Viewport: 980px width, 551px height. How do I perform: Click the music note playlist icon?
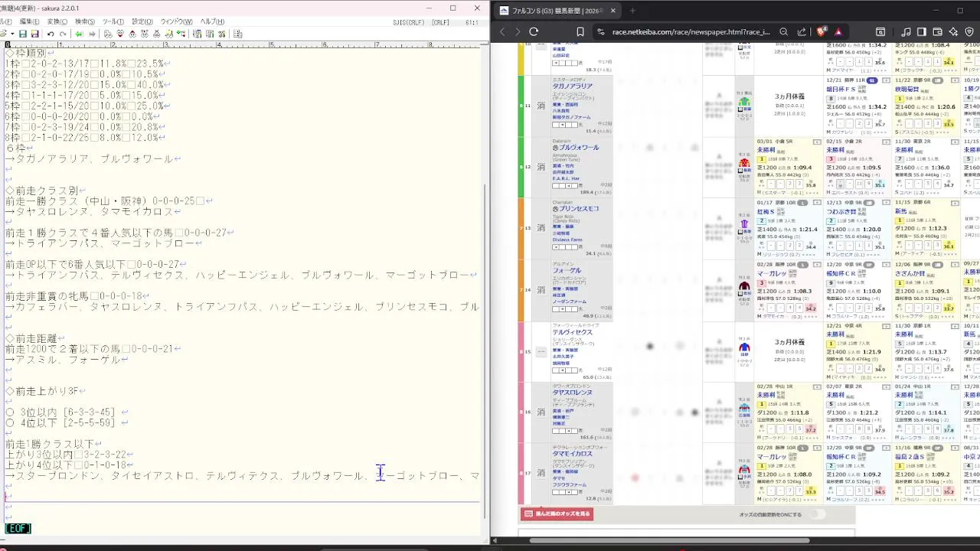point(906,31)
